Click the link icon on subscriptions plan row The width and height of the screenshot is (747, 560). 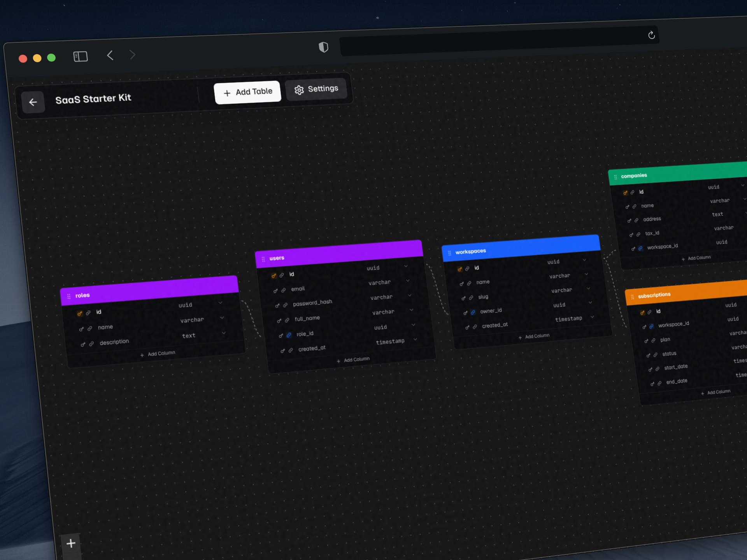pos(653,340)
